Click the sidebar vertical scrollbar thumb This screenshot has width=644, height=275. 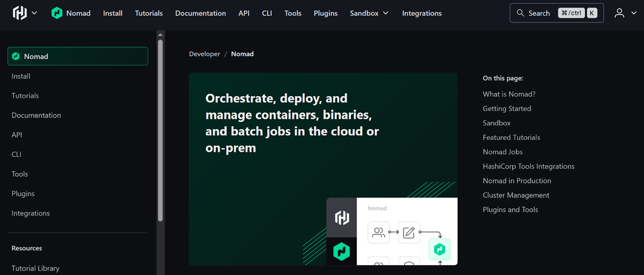[x=161, y=130]
